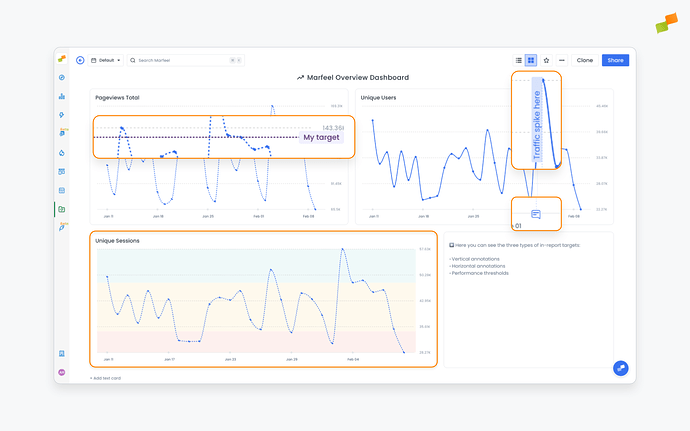Click the annotation note icon on Unique Users chart
Screen dimensions: 690x431
point(536,214)
